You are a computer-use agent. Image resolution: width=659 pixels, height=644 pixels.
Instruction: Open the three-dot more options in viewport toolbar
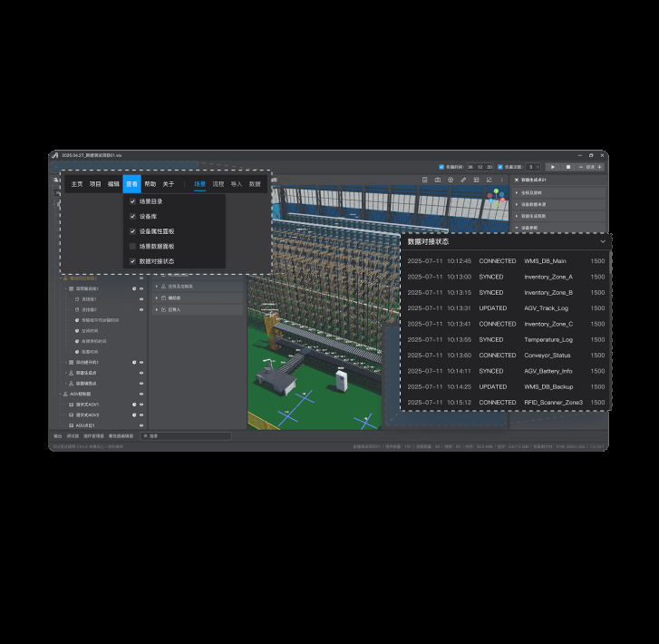501,180
